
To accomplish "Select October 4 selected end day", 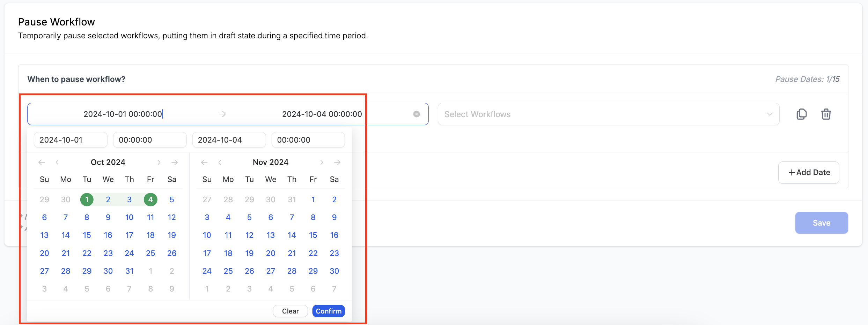I will (150, 199).
